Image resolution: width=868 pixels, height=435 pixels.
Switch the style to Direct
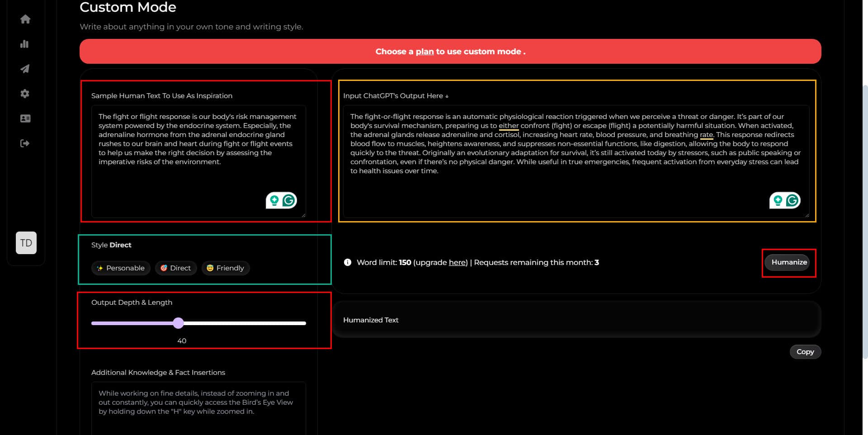click(x=176, y=268)
